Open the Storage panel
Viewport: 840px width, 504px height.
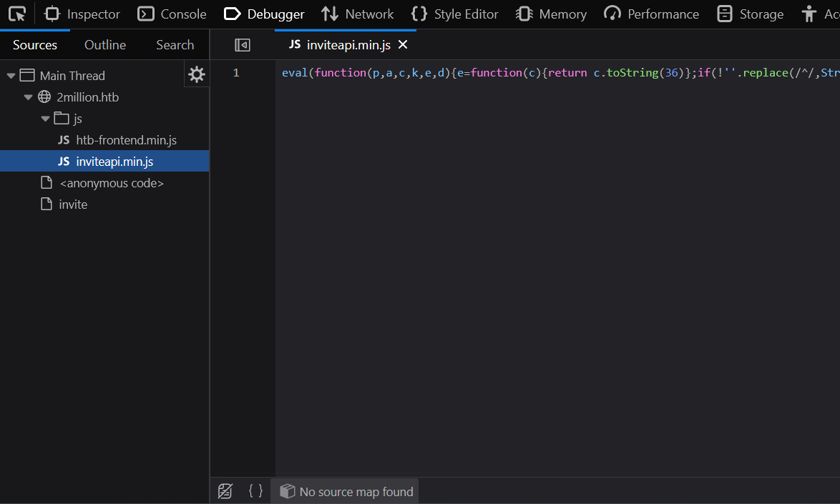(749, 14)
